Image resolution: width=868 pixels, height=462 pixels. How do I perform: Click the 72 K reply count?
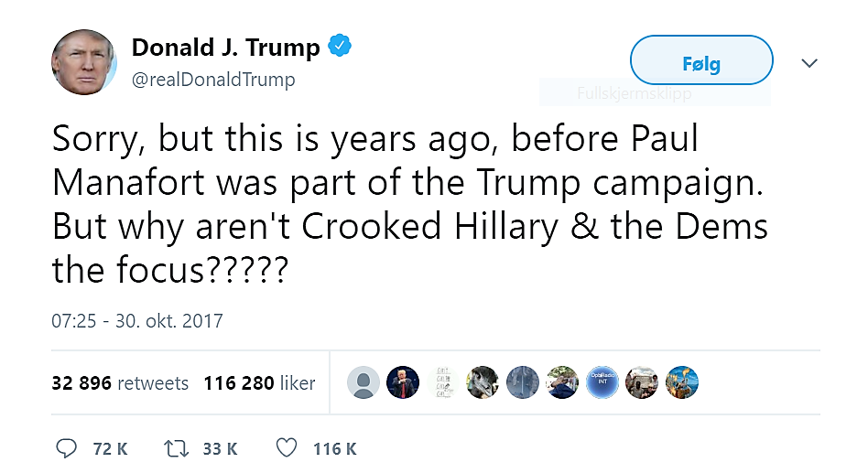110,448
